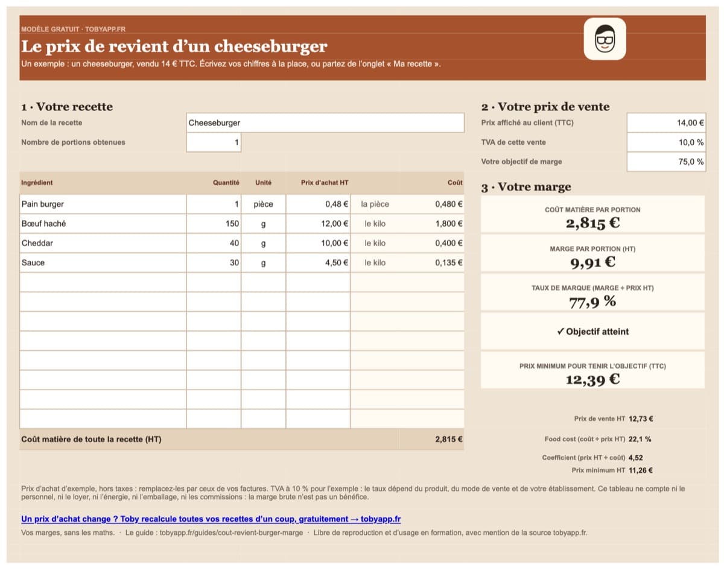Click the Sauce ingredient cell
The width and height of the screenshot is (724, 588).
[x=103, y=262]
